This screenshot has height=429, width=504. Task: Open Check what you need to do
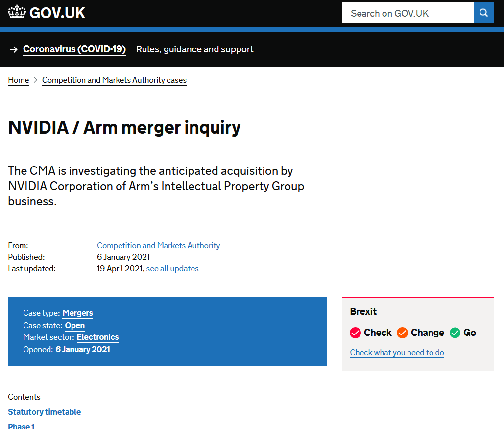[397, 353]
